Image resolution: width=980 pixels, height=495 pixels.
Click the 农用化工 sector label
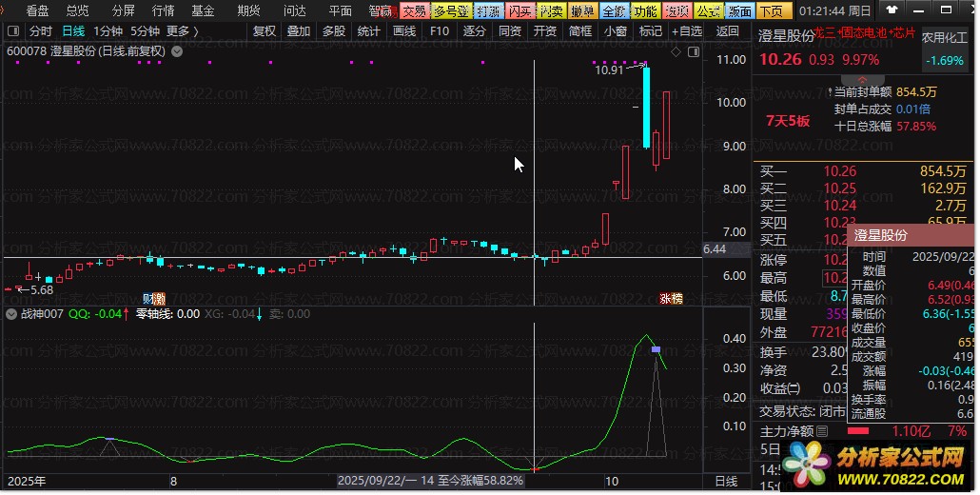tap(945, 37)
